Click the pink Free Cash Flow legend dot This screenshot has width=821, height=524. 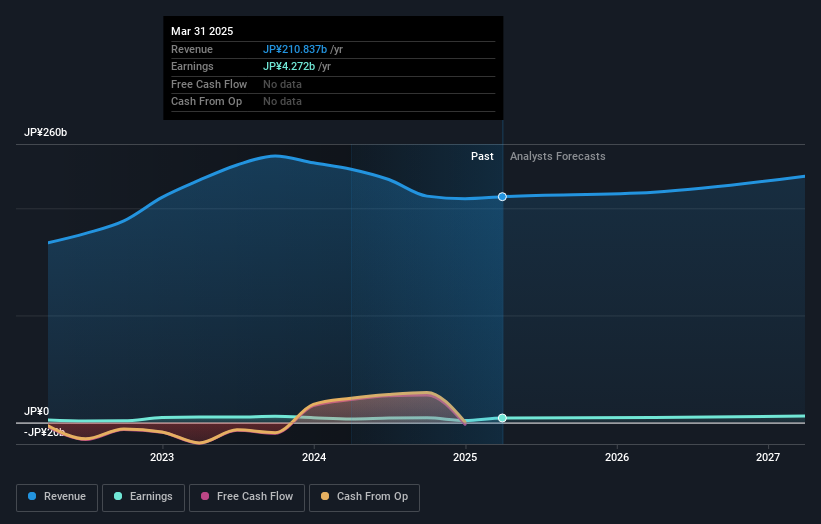(205, 496)
